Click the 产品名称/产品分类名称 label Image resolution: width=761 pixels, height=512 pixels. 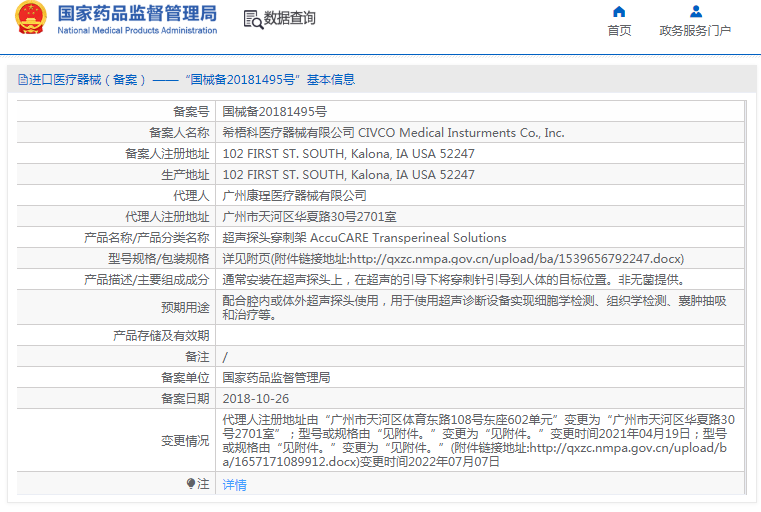click(147, 237)
